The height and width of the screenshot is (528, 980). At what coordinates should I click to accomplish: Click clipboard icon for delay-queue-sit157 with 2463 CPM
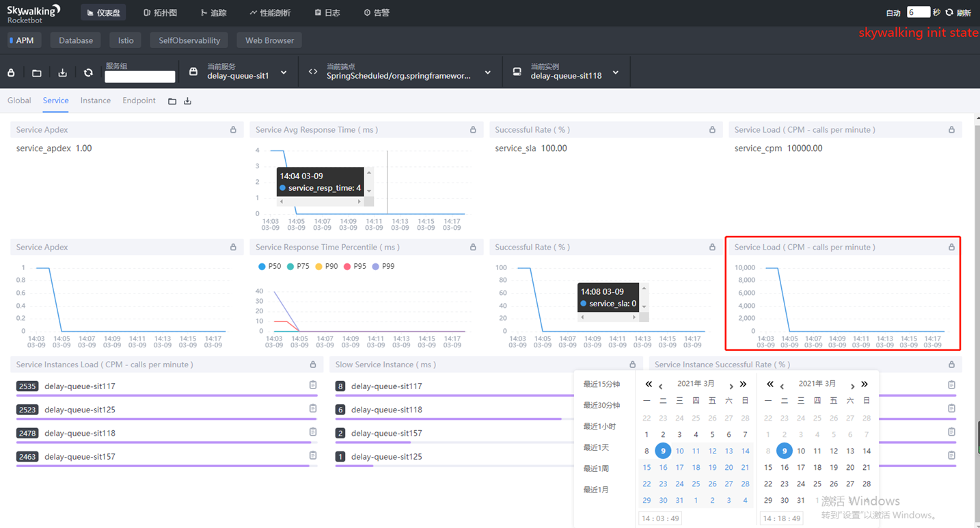(313, 455)
